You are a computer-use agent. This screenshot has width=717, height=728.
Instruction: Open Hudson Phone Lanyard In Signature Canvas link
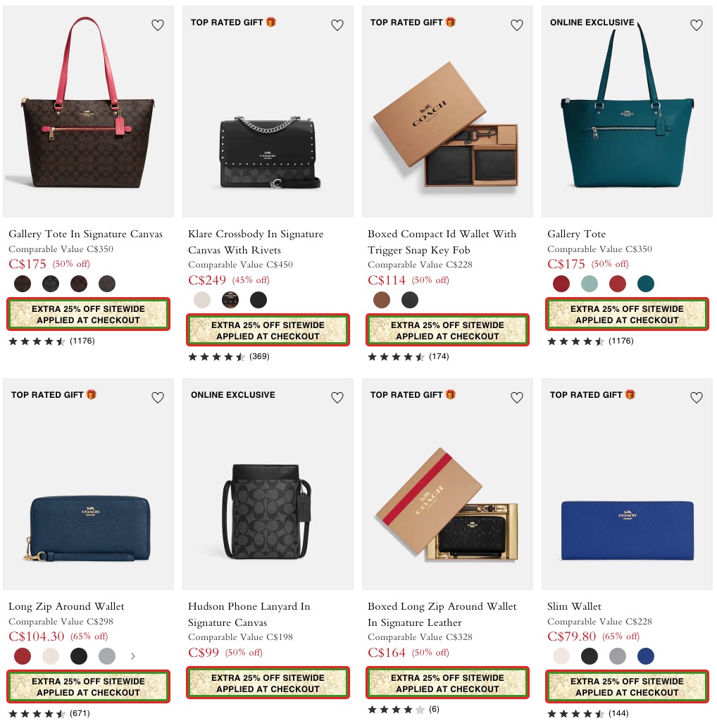[x=249, y=614]
